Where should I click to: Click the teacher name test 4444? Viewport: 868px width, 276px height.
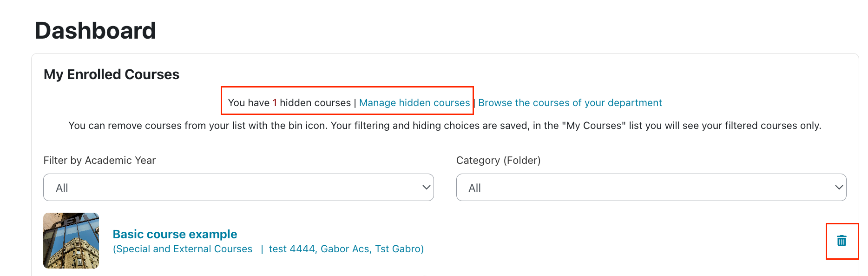(292, 249)
